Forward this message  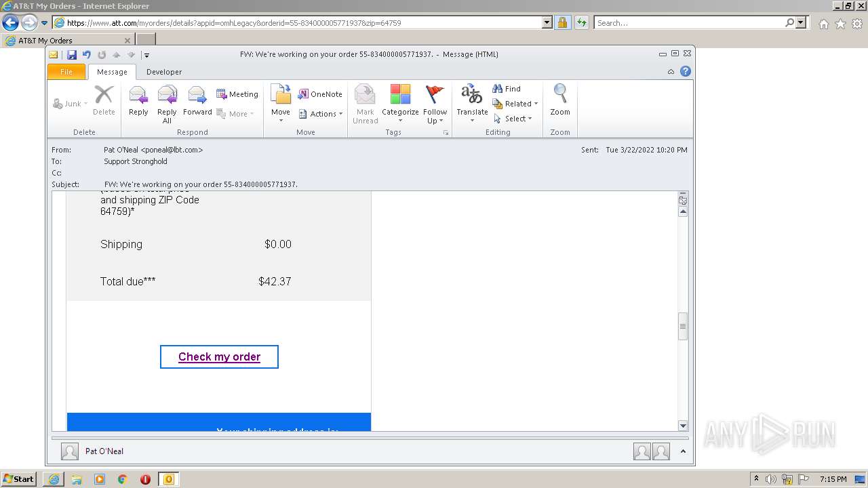click(x=197, y=100)
